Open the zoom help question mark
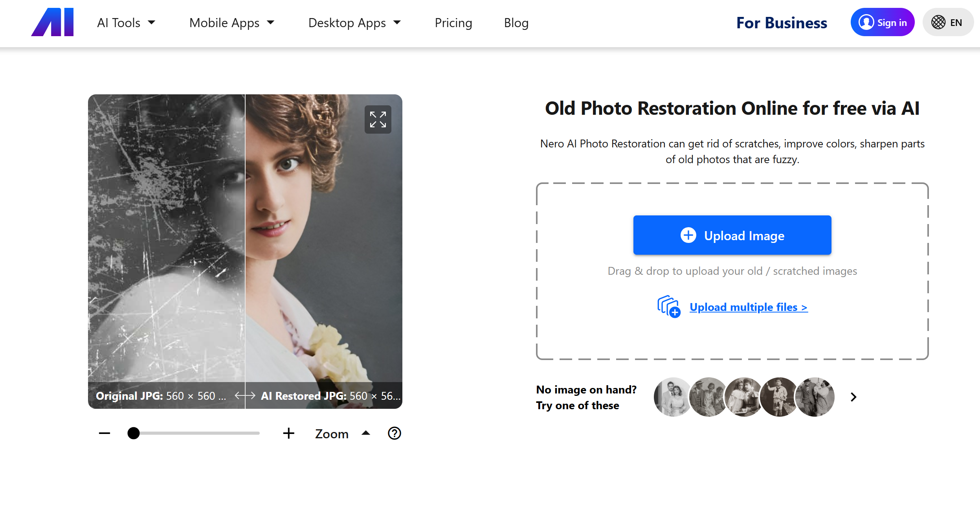This screenshot has height=511, width=980. pyautogui.click(x=395, y=433)
